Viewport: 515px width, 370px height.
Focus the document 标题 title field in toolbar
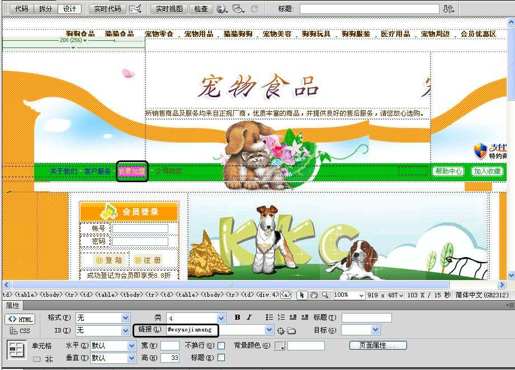click(369, 9)
